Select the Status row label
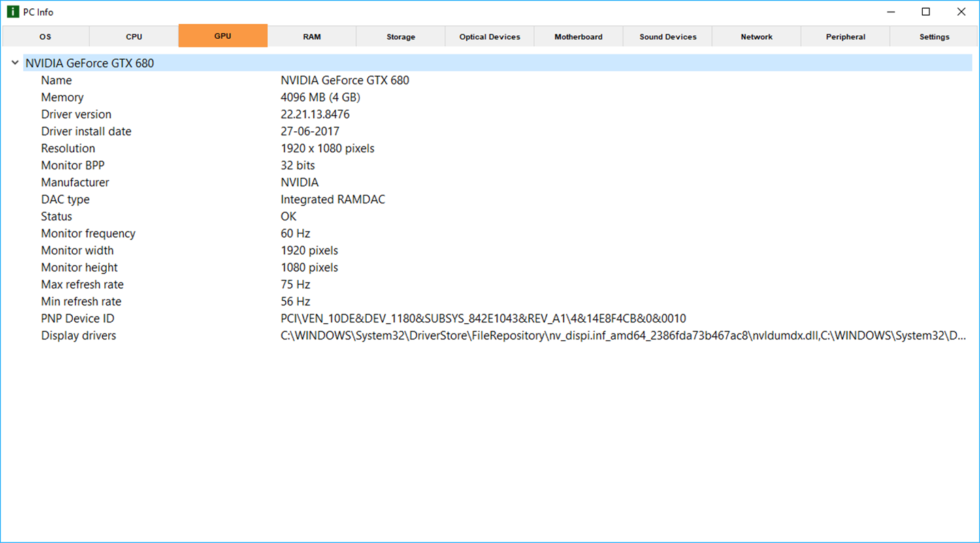 [56, 216]
